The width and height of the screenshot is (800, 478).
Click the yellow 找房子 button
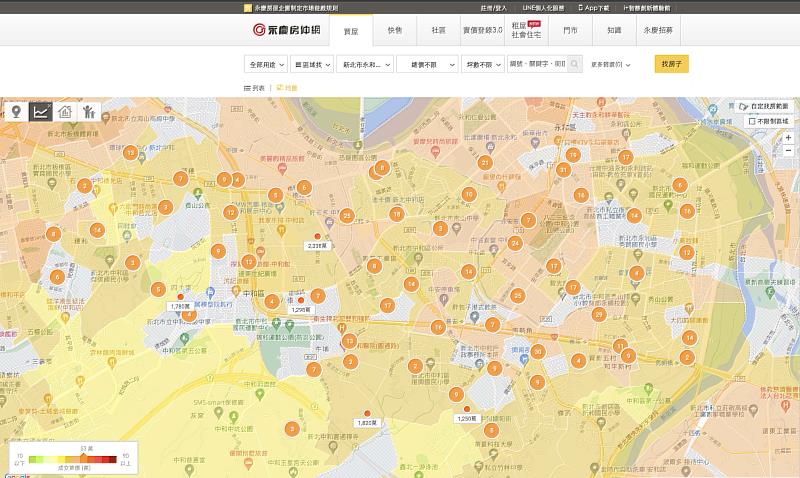coord(671,64)
